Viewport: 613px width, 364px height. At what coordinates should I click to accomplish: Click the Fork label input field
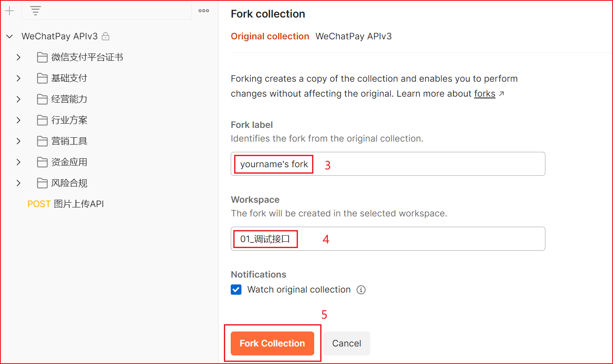428,164
